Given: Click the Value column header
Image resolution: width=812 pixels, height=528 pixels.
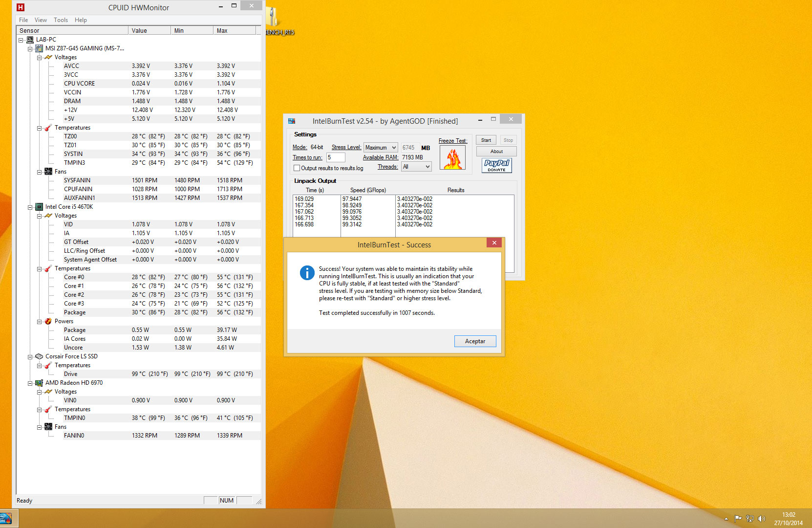Looking at the screenshot, I should [150, 30].
